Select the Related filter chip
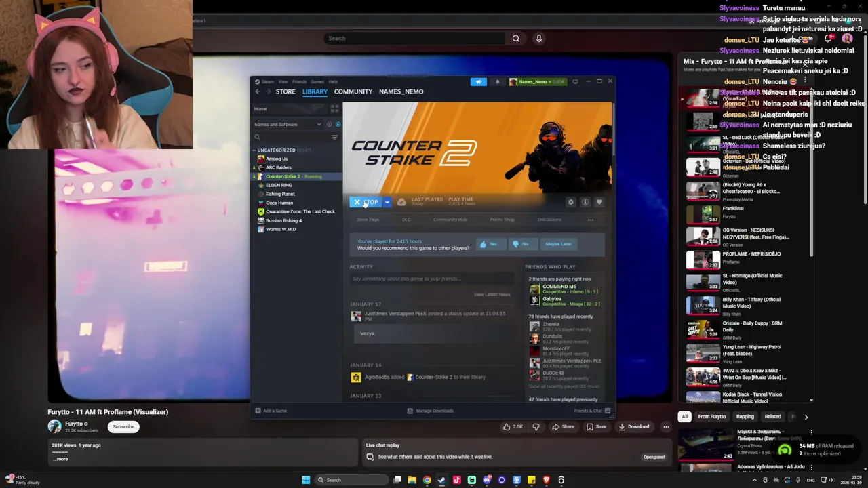 point(772,417)
